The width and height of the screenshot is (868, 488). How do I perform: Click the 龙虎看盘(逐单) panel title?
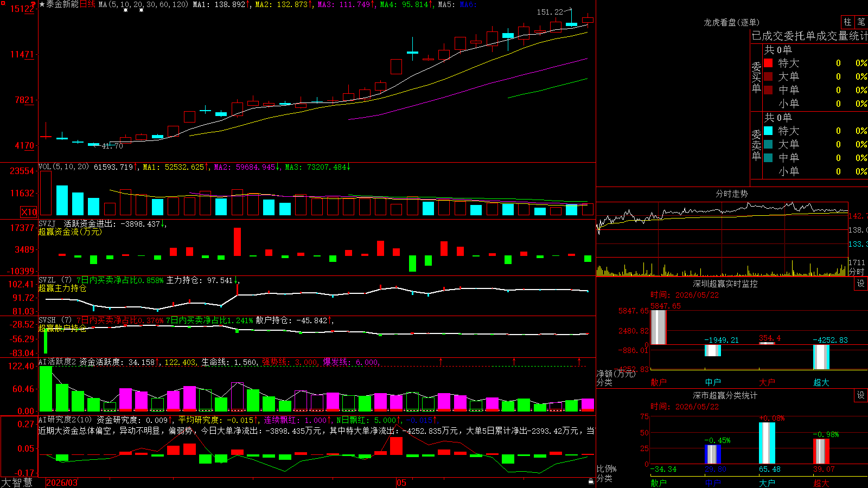pos(731,22)
